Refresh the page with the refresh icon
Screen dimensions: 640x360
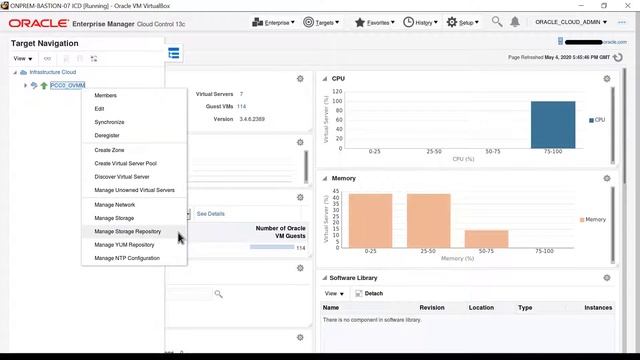point(618,58)
